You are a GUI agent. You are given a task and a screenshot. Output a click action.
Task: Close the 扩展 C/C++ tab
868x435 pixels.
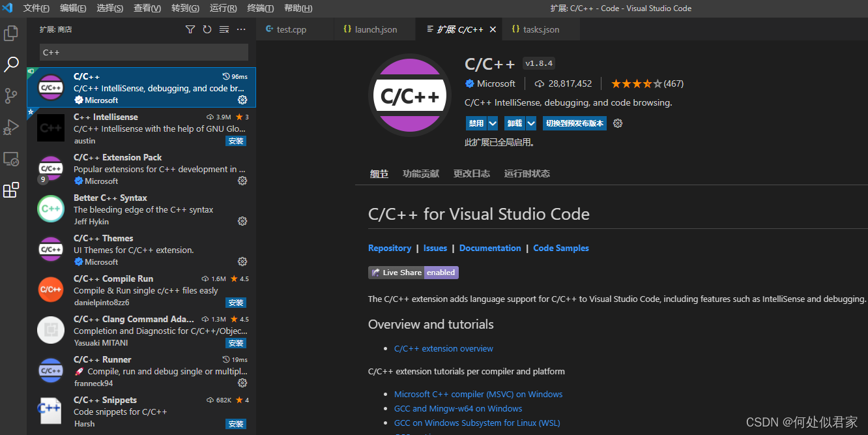coord(493,29)
